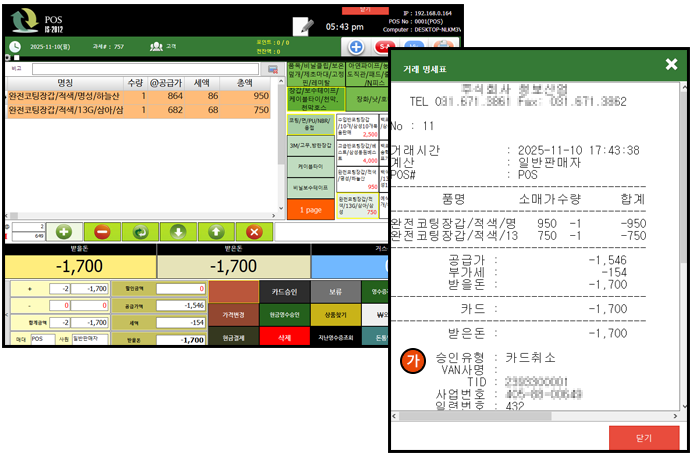The width and height of the screenshot is (696, 461).
Task: Click the 매대 POS field
Action: [x=43, y=339]
